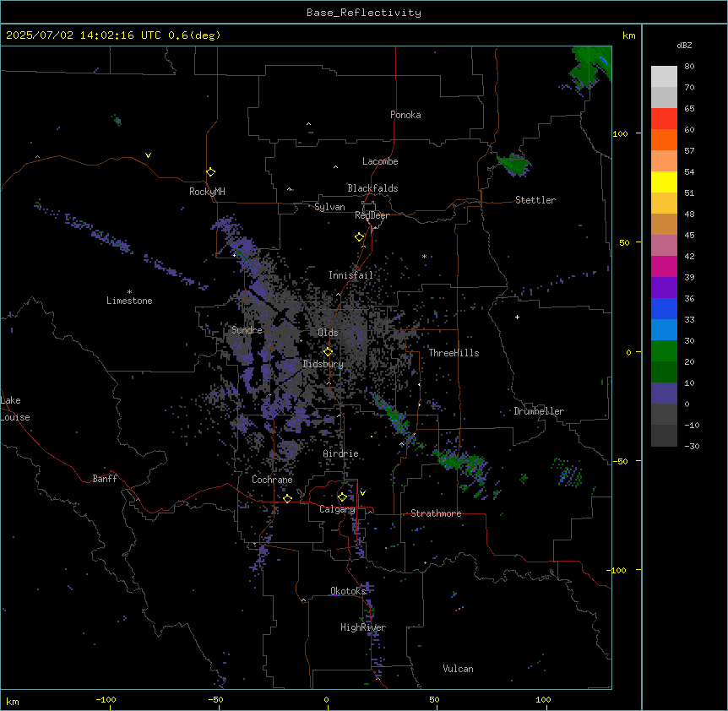Click the Okotoks label
The height and width of the screenshot is (711, 728).
[x=348, y=591]
